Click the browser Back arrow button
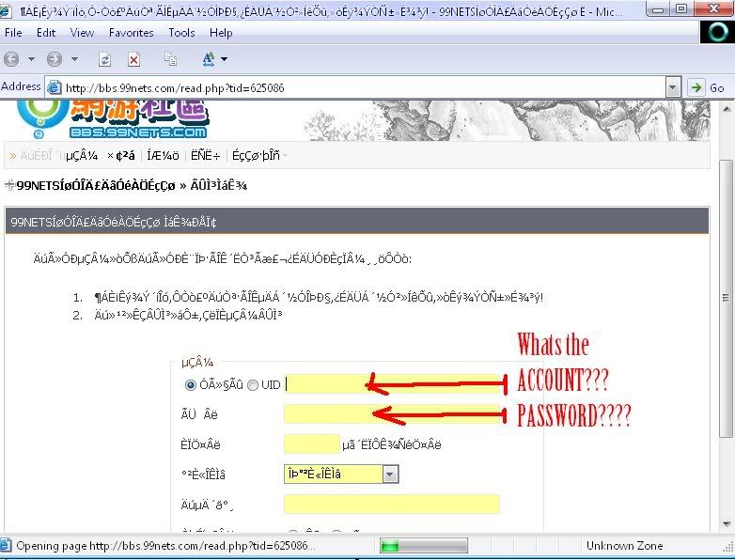The image size is (735, 560). coord(12,58)
